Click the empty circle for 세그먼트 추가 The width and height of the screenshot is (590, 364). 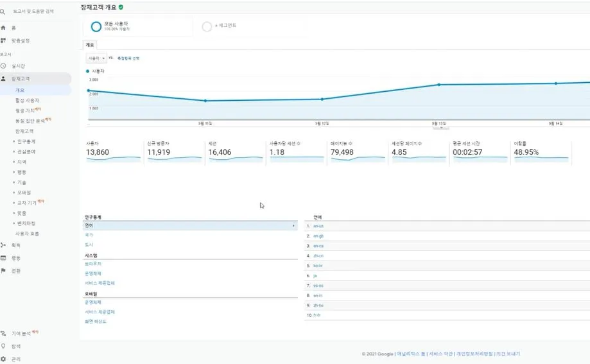pos(207,26)
